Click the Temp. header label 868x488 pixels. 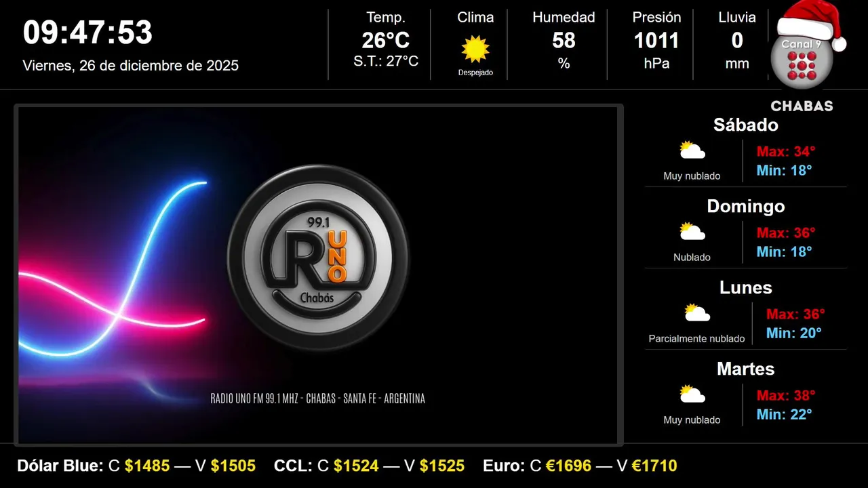386,18
